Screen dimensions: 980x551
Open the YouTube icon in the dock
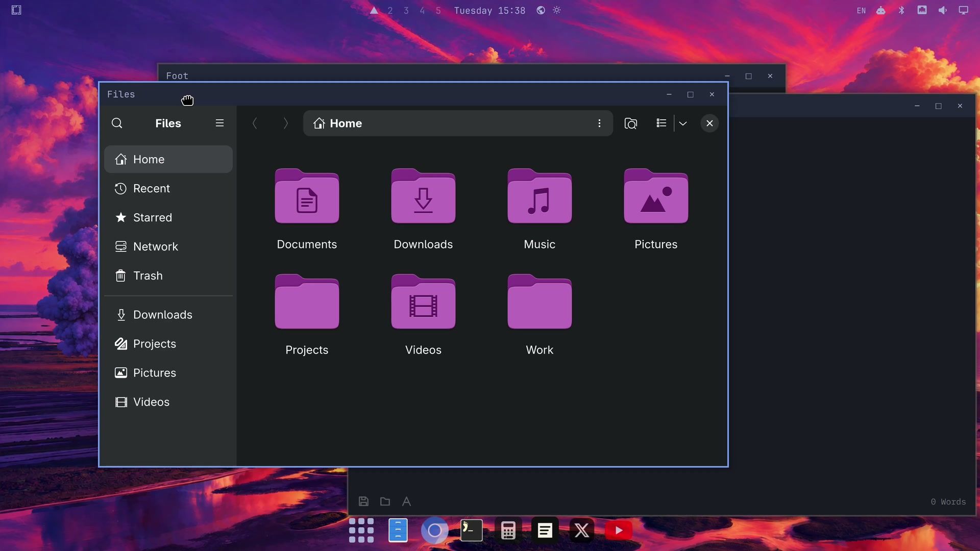[x=619, y=531]
